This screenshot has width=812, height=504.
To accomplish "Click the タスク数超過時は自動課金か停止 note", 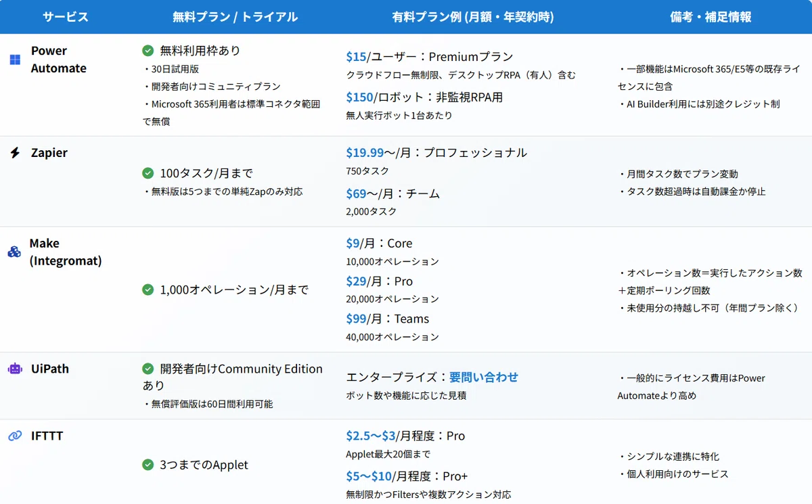I will tap(692, 192).
